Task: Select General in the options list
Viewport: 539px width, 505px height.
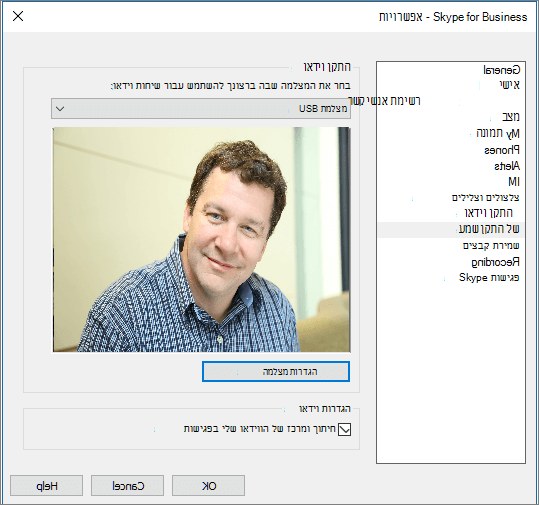Action: coord(502,70)
